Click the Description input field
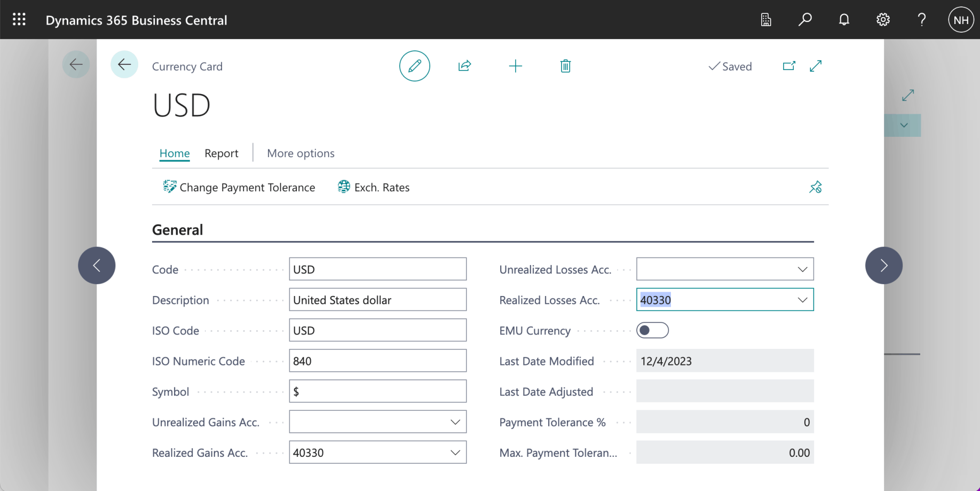The height and width of the screenshot is (491, 980). [377, 300]
